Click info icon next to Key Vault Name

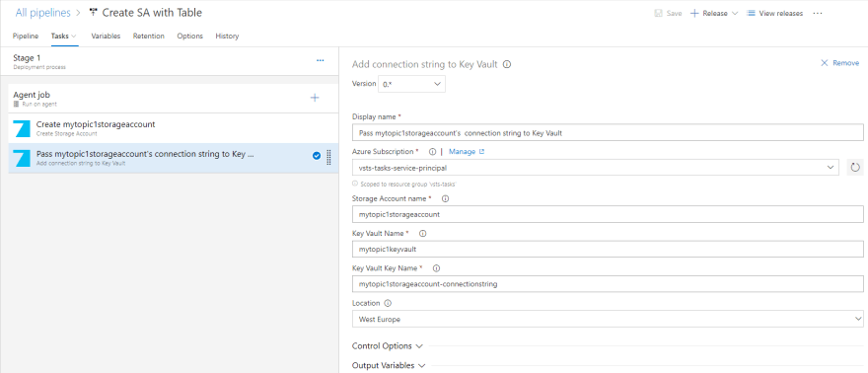[423, 234]
